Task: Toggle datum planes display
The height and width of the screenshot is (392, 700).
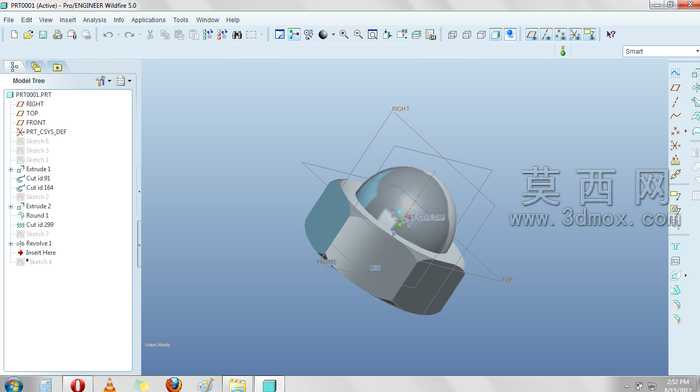Action: (531, 34)
